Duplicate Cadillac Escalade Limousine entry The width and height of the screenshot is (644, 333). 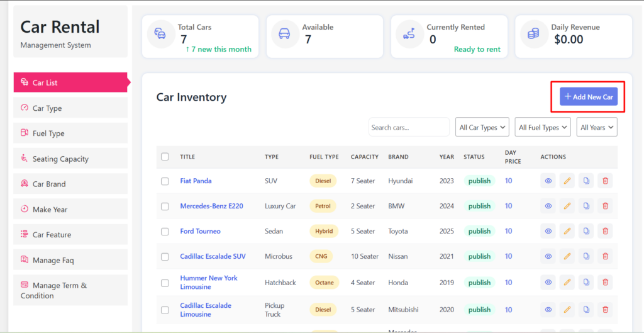pos(586,310)
